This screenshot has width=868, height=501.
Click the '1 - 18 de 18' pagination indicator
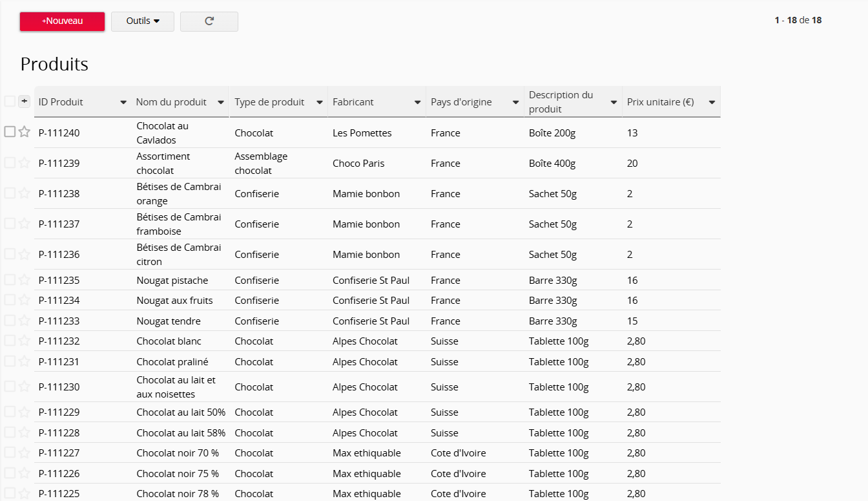click(x=798, y=20)
